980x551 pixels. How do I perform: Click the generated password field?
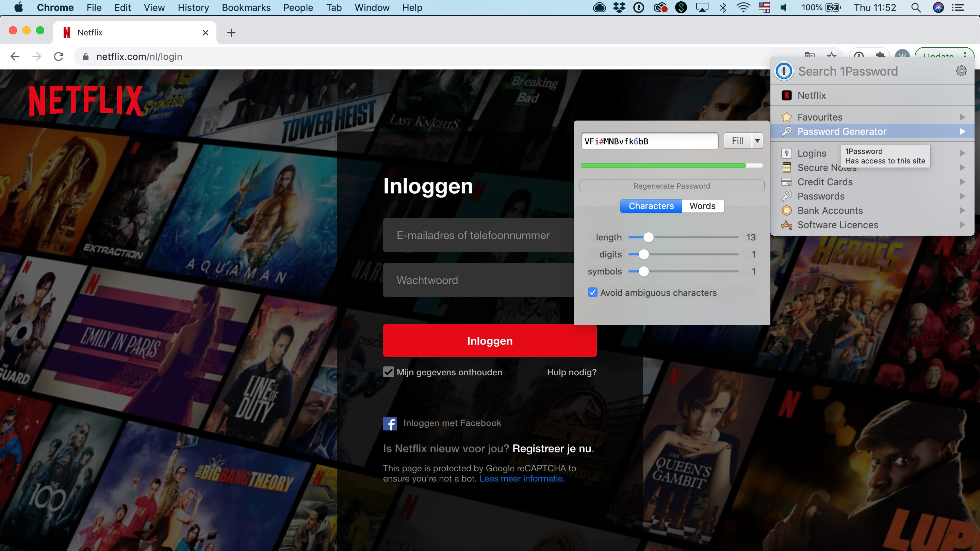pyautogui.click(x=649, y=141)
